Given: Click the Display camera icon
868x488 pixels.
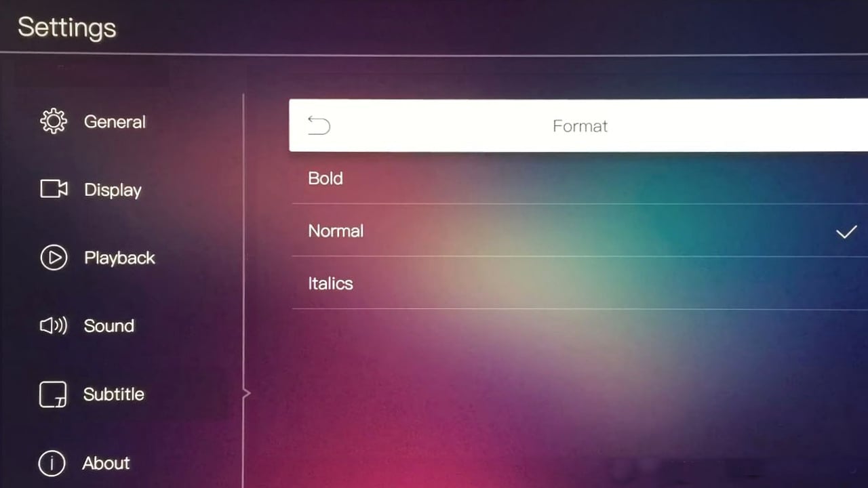Looking at the screenshot, I should coord(54,189).
